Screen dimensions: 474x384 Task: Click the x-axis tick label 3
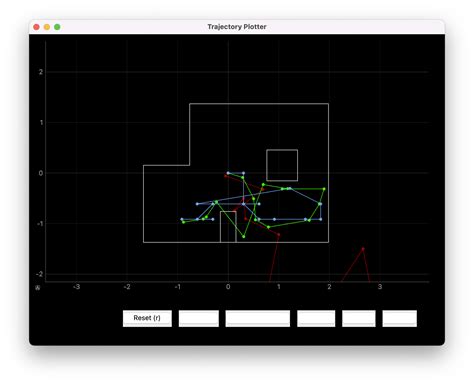(380, 287)
